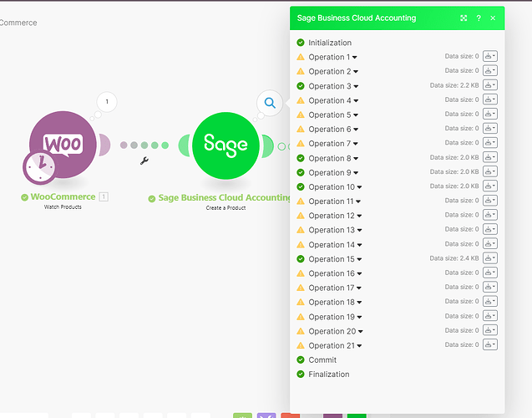
Task: Open help for Sage panel
Action: (x=479, y=18)
